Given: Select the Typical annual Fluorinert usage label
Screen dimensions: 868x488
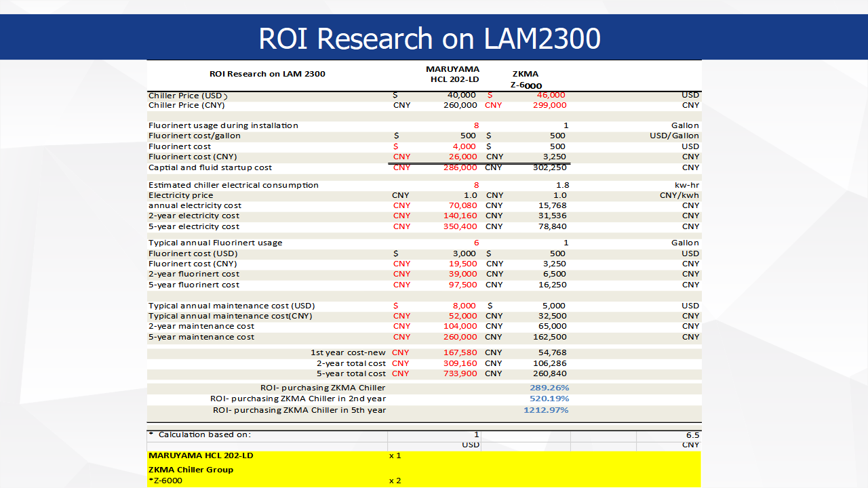Looking at the screenshot, I should 215,243.
